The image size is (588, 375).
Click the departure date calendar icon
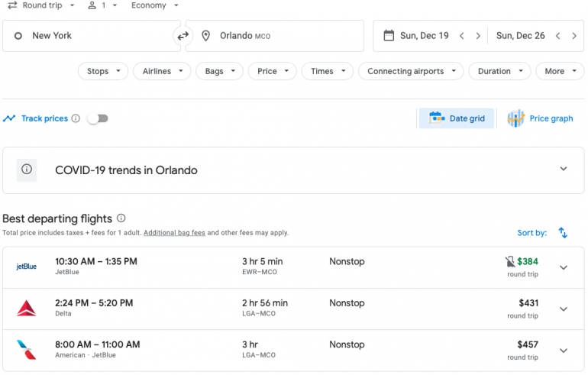point(389,36)
